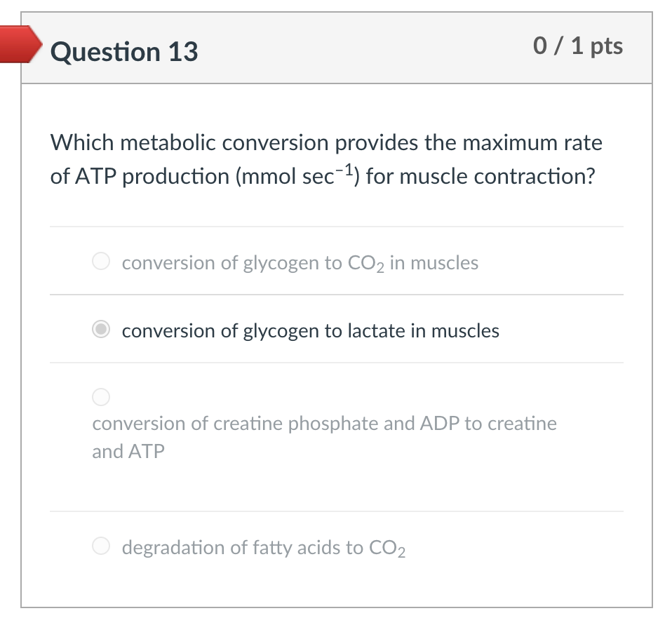Click the filled radio indicator for lactate answer
The height and width of the screenshot is (625, 672).
point(100,328)
